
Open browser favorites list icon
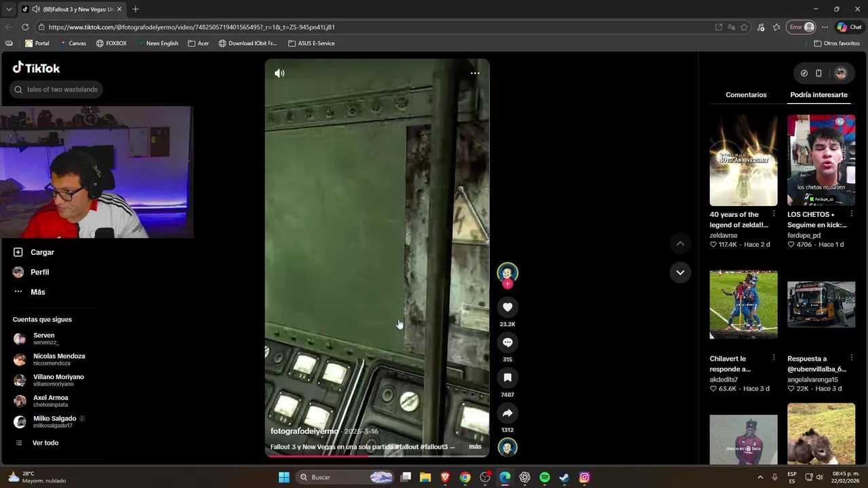click(776, 27)
